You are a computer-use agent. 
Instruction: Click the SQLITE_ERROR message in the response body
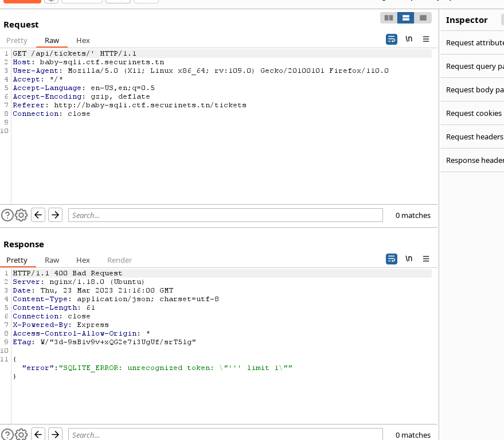(175, 368)
